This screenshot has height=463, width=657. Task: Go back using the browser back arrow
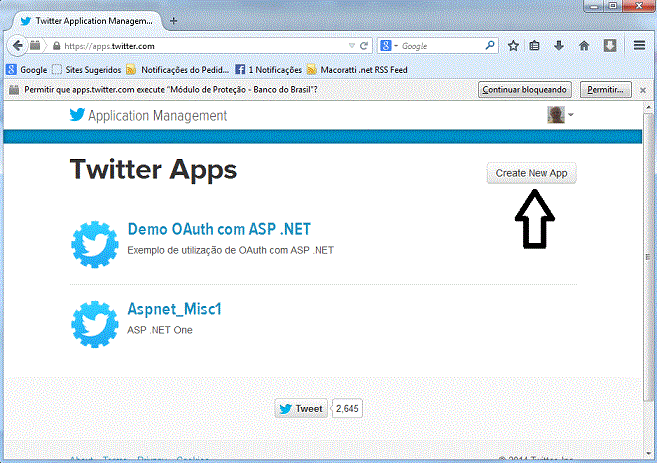(17, 46)
